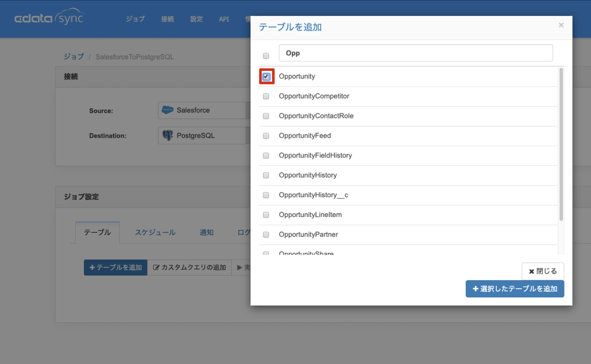The image size is (591, 364).
Task: Switch to the テーブル tab
Action: pyautogui.click(x=98, y=233)
